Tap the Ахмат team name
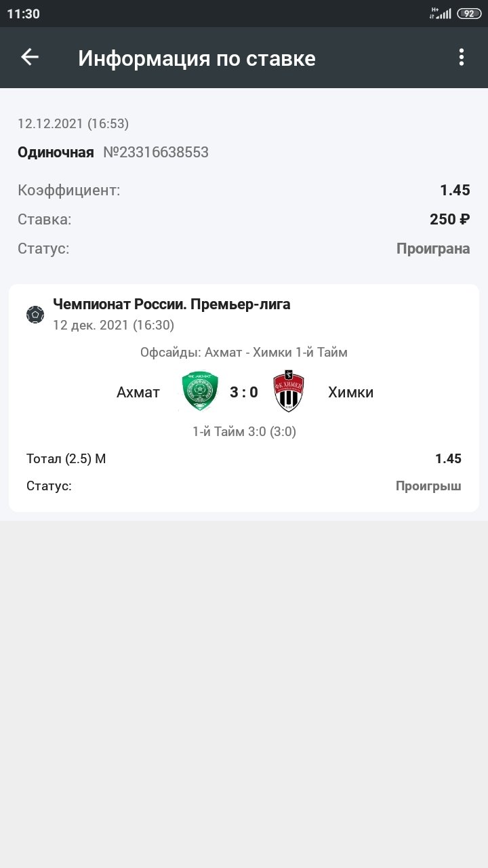This screenshot has width=488, height=868. (x=138, y=392)
